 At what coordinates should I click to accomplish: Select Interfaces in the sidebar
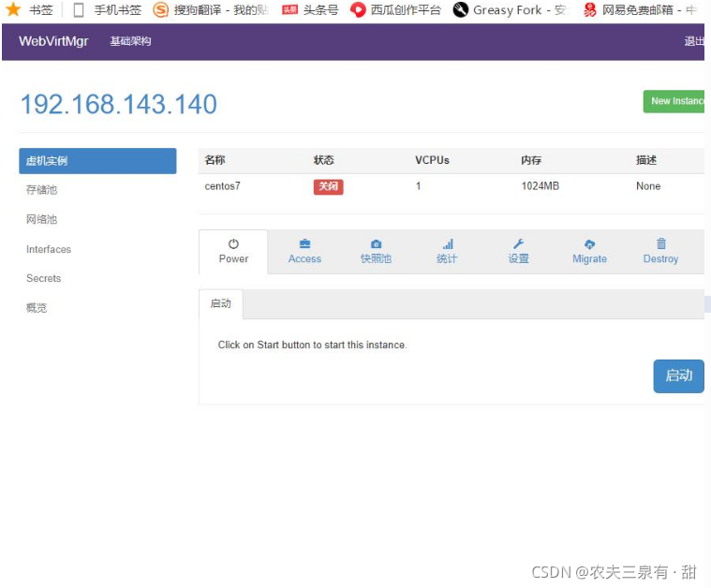49,249
